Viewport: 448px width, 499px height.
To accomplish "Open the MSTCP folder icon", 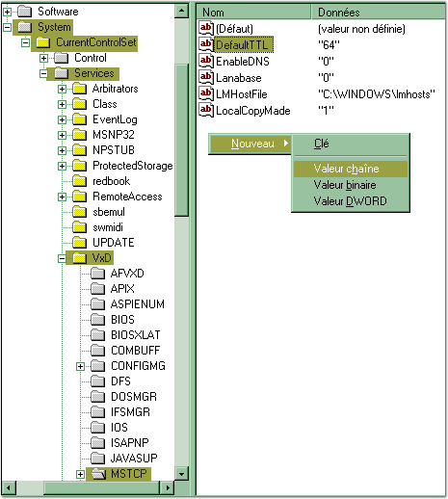I will tap(98, 474).
